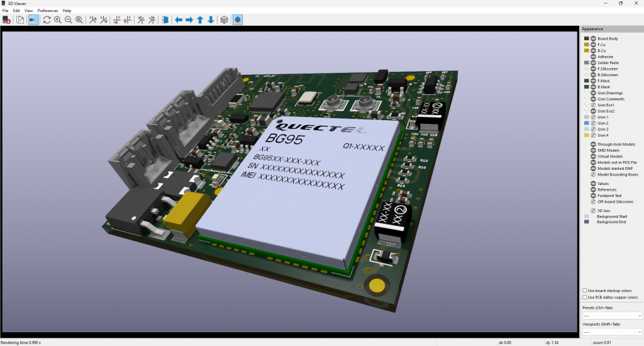
Task: Open the Presets dropdown
Action: (x=612, y=316)
